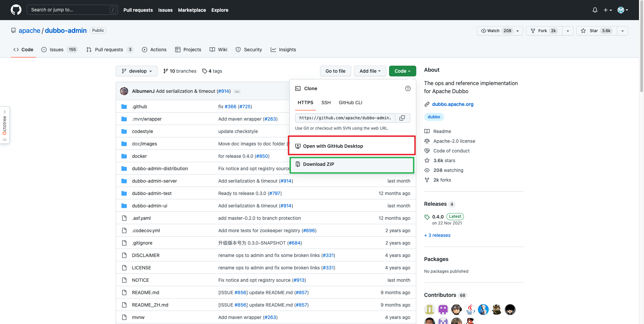Open the Add file dropdown

[370, 71]
